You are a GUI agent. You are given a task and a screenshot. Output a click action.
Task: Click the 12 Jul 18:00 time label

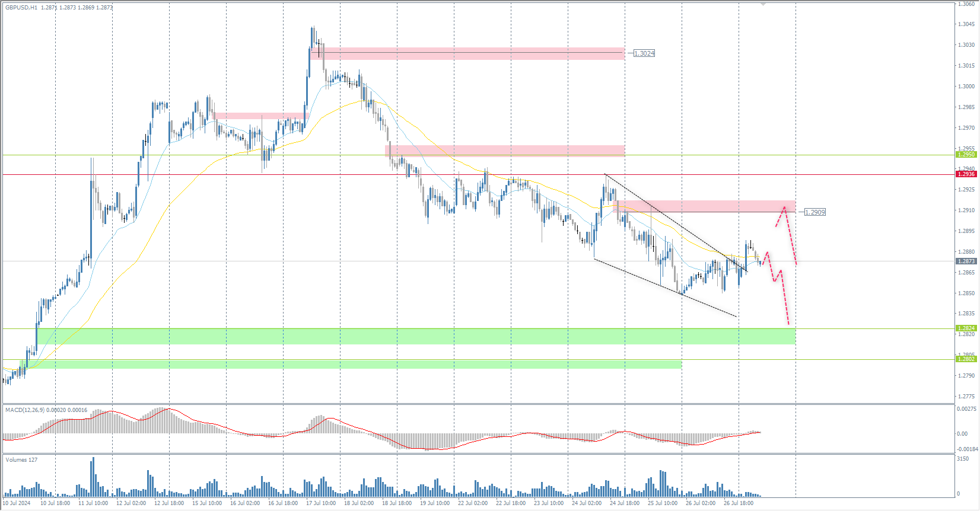click(x=169, y=503)
